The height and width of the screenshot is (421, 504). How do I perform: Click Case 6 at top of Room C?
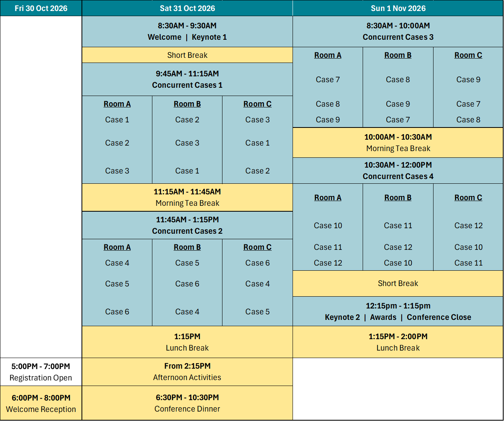coord(258,263)
